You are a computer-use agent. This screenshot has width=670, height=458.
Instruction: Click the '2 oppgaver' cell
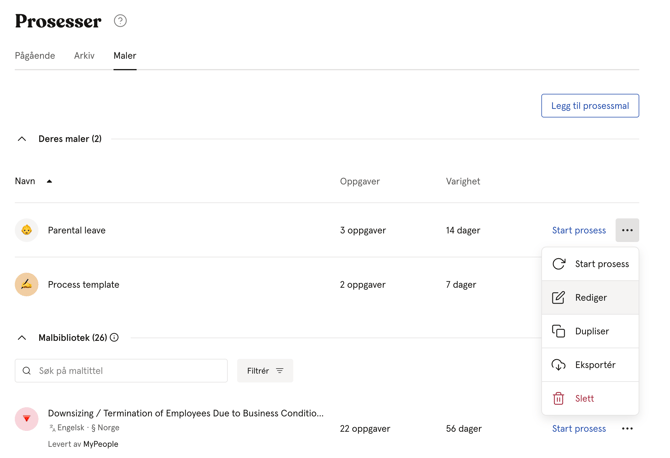[363, 285]
